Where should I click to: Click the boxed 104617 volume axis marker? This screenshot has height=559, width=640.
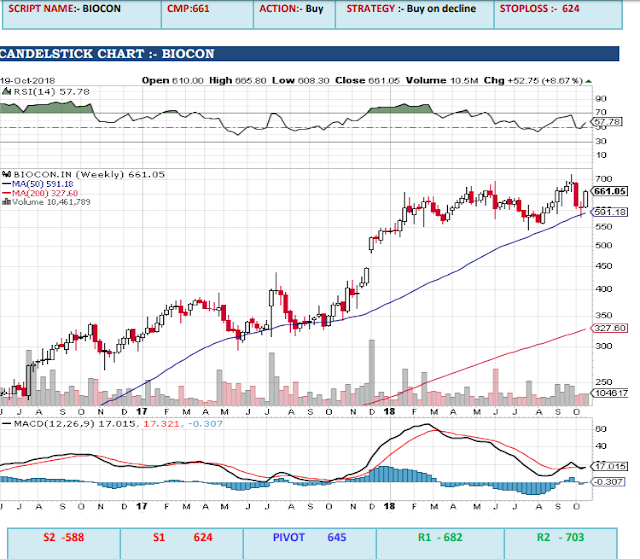[x=610, y=393]
